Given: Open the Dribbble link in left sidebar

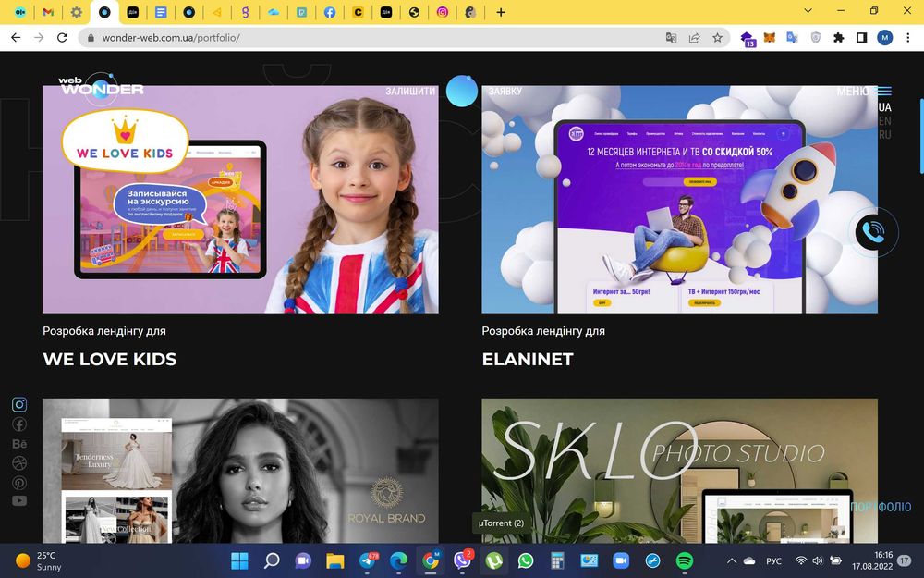Looking at the screenshot, I should tap(19, 463).
